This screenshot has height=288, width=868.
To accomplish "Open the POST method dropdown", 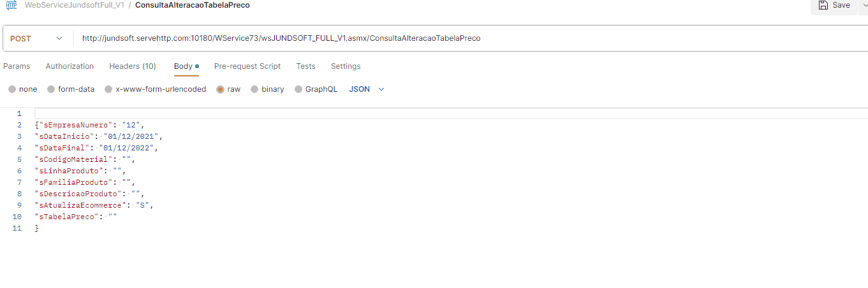I will pyautogui.click(x=37, y=39).
